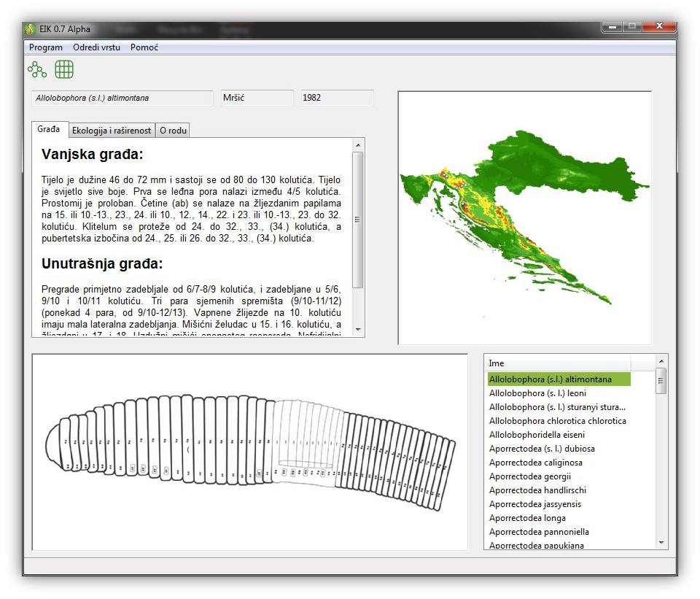Open the Program menu
700x599 pixels.
click(x=45, y=47)
